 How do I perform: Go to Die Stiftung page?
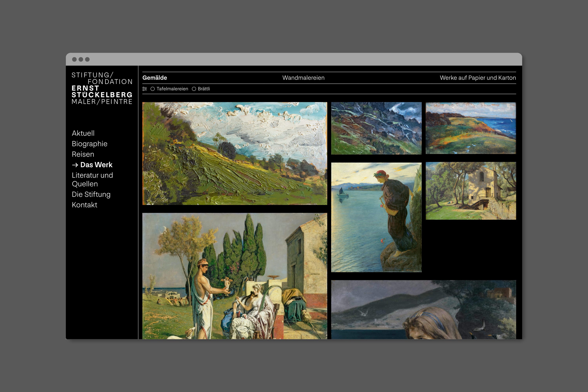[91, 194]
